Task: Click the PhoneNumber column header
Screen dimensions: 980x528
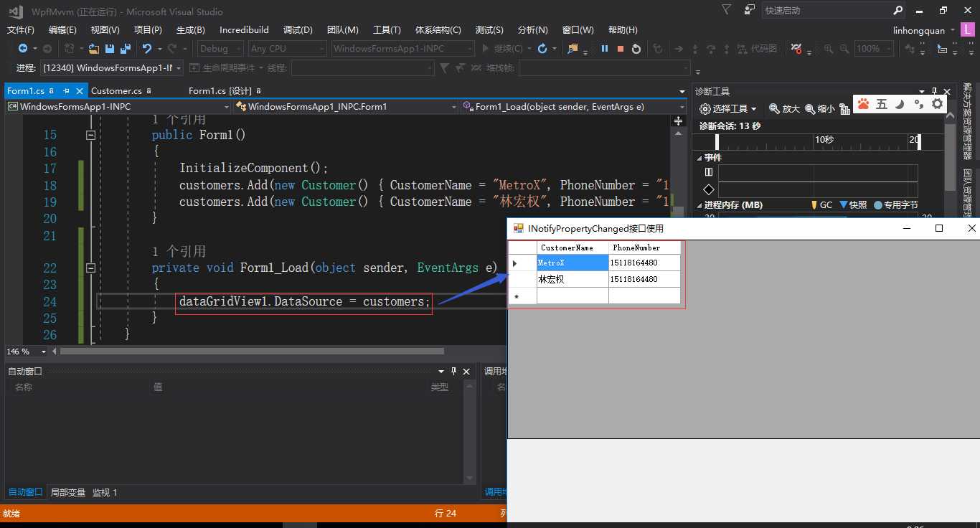Action: pyautogui.click(x=644, y=247)
